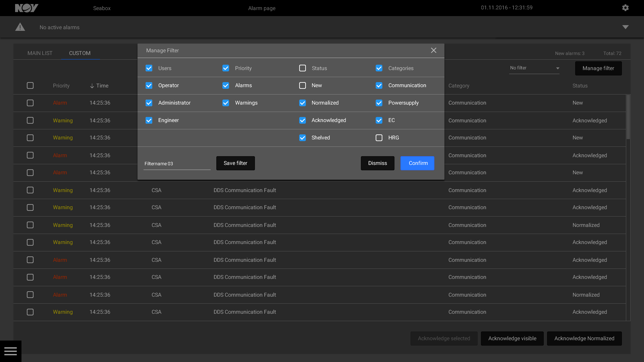Click the Status column header
This screenshot has height=362, width=644.
click(580, 86)
